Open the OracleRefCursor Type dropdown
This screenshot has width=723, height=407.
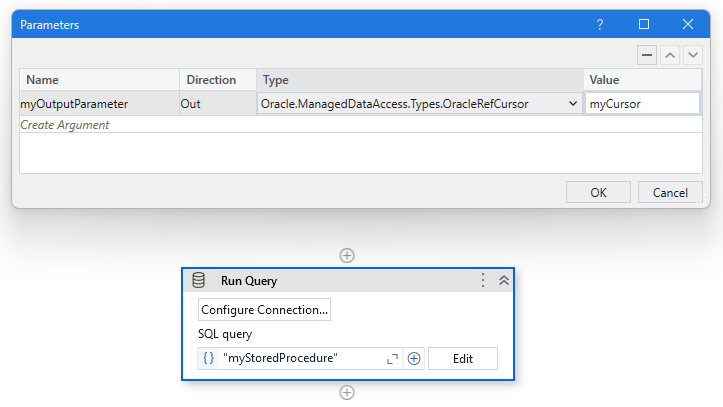point(572,103)
